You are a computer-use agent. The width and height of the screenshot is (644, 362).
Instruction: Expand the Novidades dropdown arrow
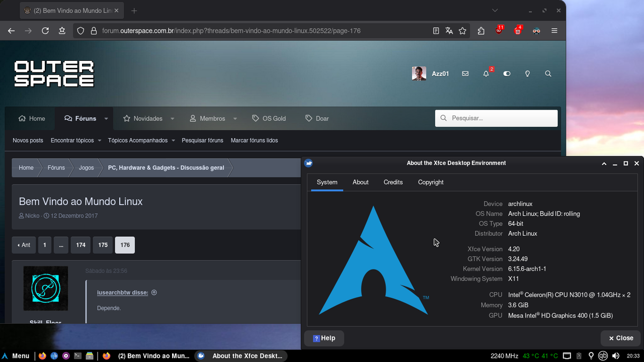click(x=172, y=119)
